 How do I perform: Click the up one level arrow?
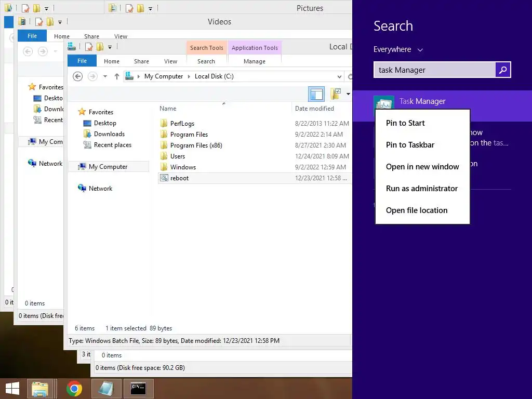[x=117, y=76]
